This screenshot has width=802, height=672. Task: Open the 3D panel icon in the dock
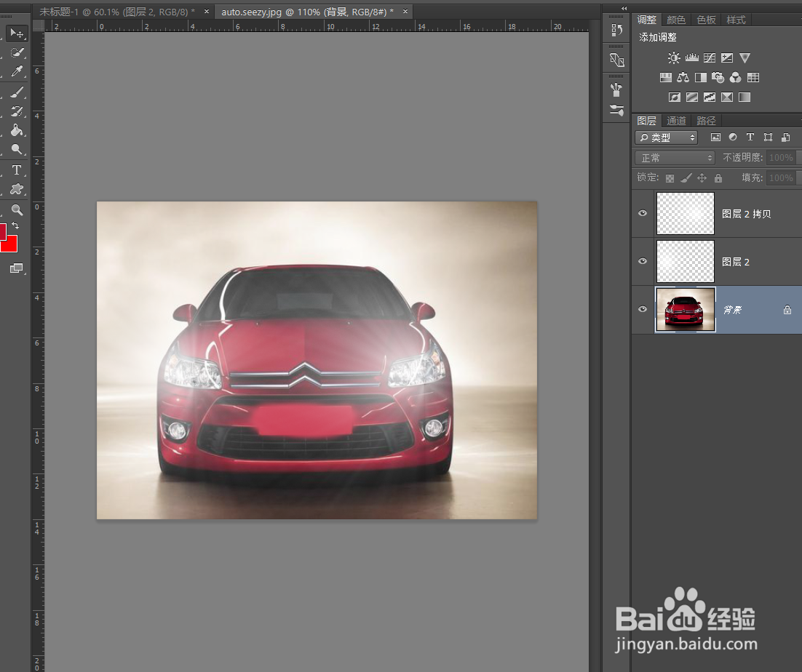pyautogui.click(x=617, y=60)
